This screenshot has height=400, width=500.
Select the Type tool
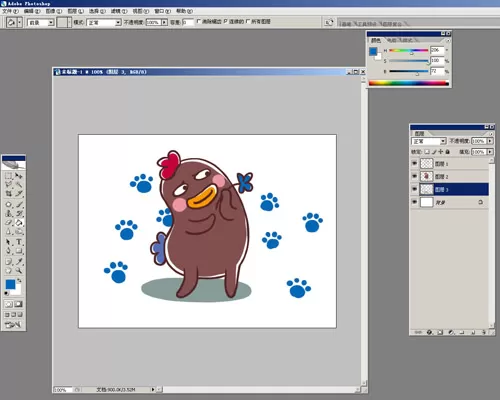19,242
